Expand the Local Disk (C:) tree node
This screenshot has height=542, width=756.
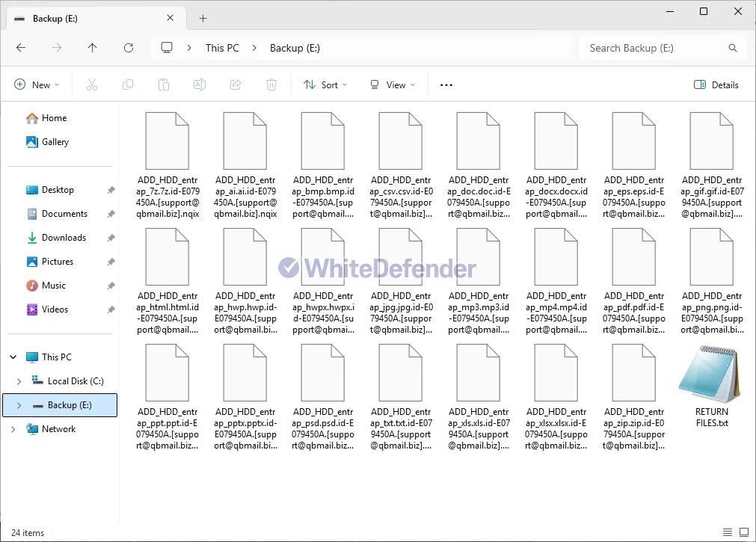19,381
